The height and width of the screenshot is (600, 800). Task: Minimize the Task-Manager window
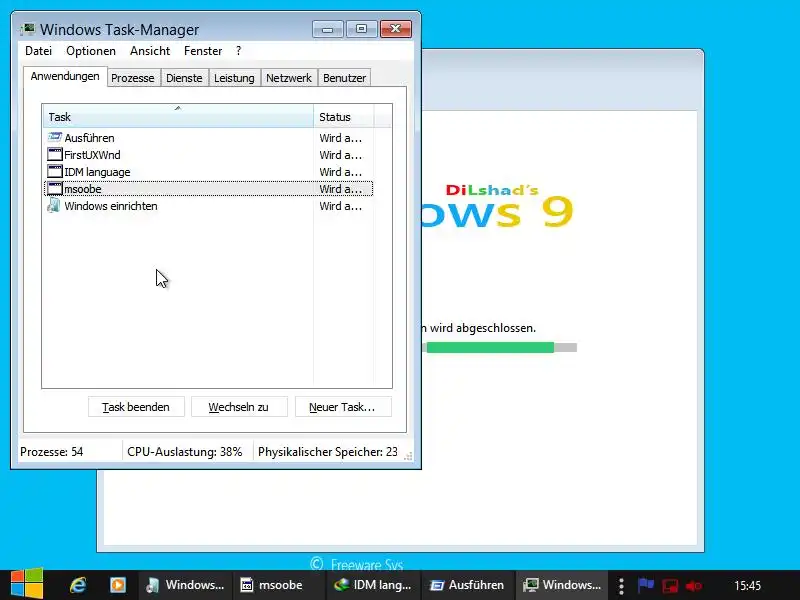click(328, 29)
